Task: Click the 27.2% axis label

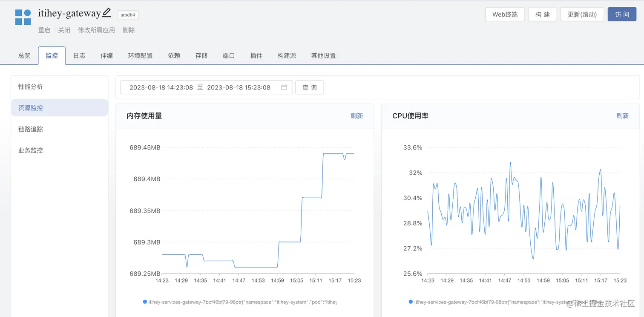Action: coord(413,248)
